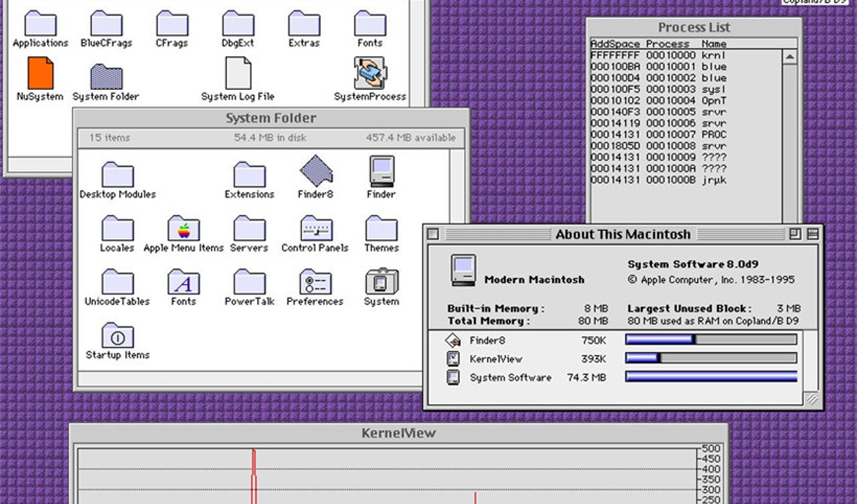Click the 'Built-in Memory' label
This screenshot has height=504, width=857.
point(496,308)
